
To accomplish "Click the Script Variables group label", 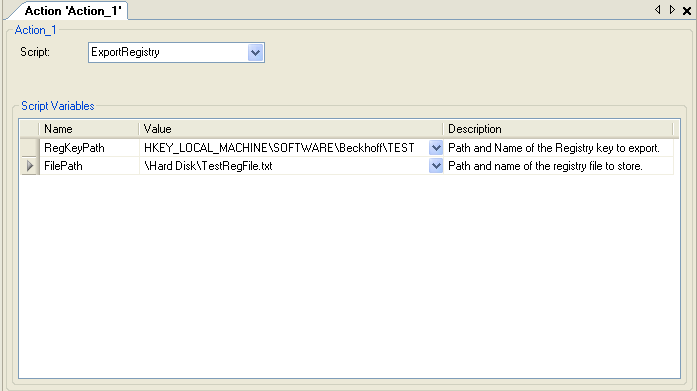I will point(58,106).
